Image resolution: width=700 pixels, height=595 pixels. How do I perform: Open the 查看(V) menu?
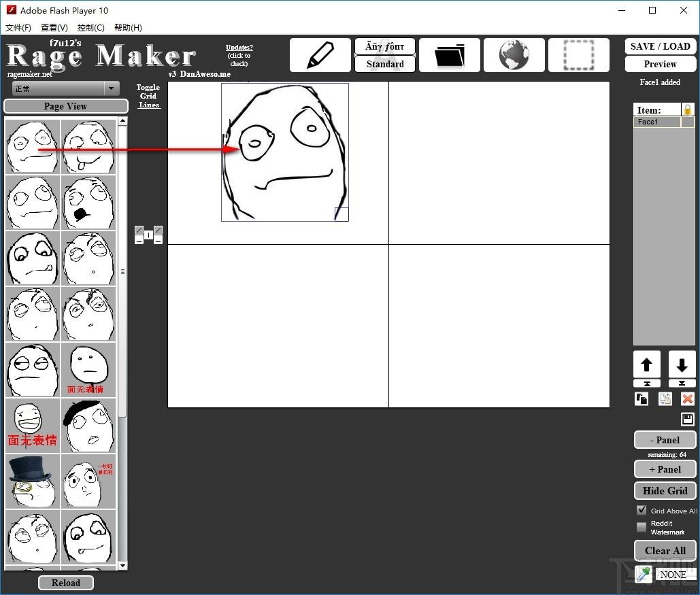coord(54,28)
